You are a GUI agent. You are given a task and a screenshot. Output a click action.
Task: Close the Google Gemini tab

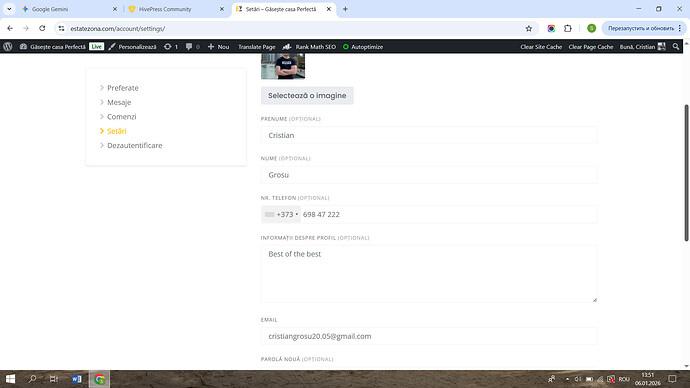(x=115, y=9)
